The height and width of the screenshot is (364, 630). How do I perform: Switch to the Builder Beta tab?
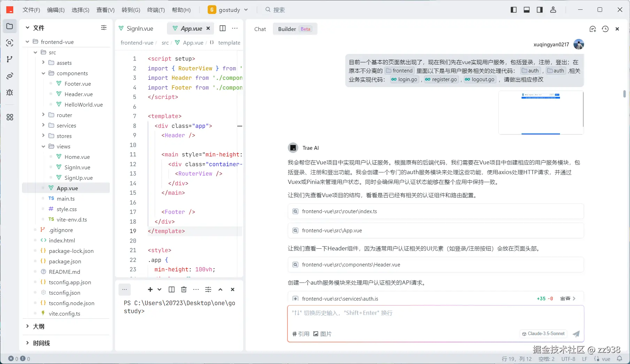294,29
